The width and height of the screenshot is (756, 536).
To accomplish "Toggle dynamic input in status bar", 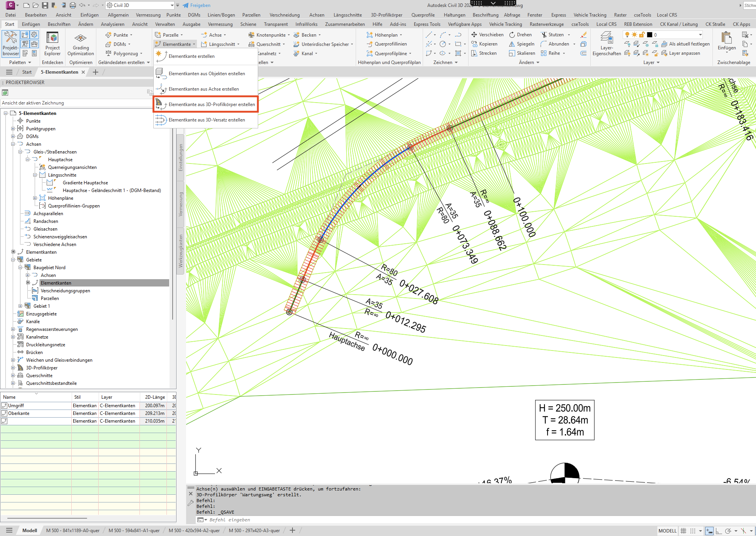I will tap(709, 531).
